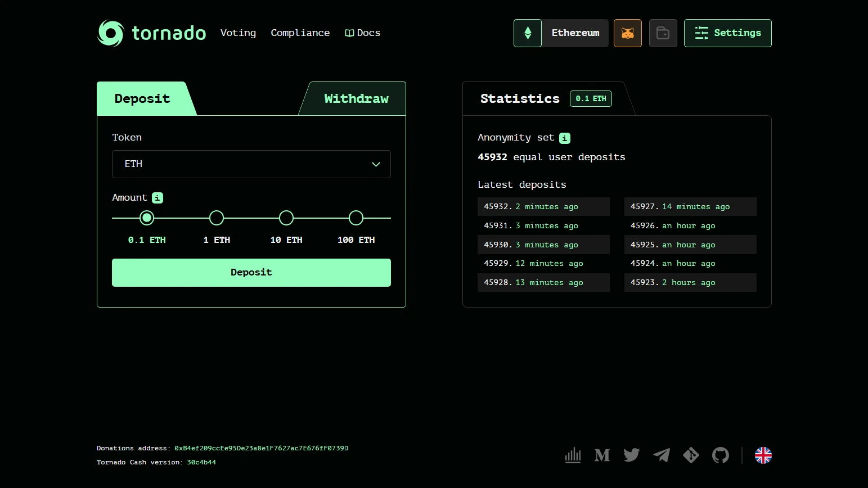Screen dimensions: 868x488
Task: Click the 0.1 ETH point on the amount slider
Action: point(147,218)
